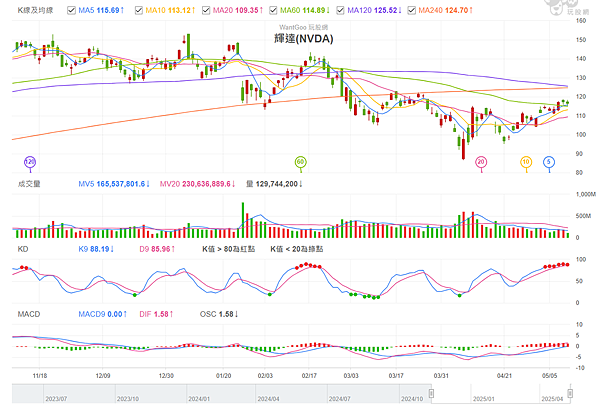The height and width of the screenshot is (406, 600).
Task: Grab the left handle of range selector
Action: tap(431, 393)
